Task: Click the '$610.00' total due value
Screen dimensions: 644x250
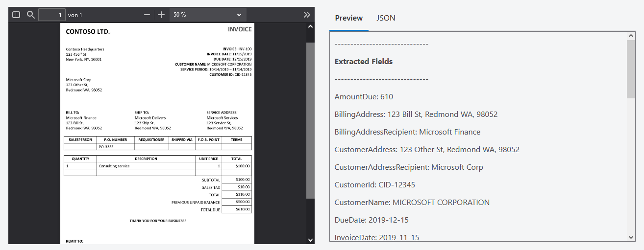Action: (x=243, y=209)
